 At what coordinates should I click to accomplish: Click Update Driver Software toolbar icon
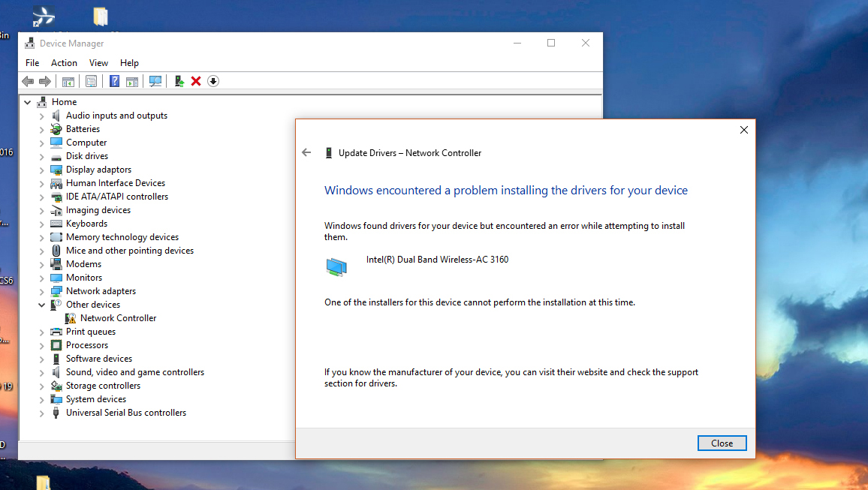click(179, 81)
